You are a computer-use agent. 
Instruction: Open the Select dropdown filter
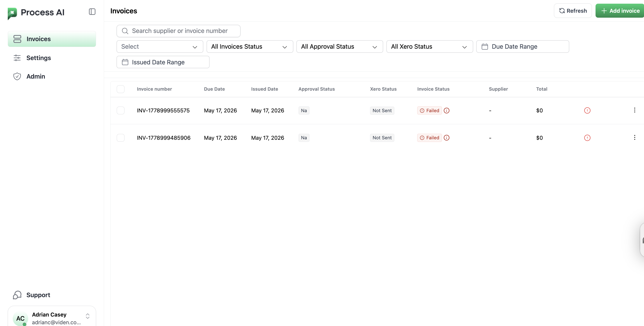coord(160,47)
